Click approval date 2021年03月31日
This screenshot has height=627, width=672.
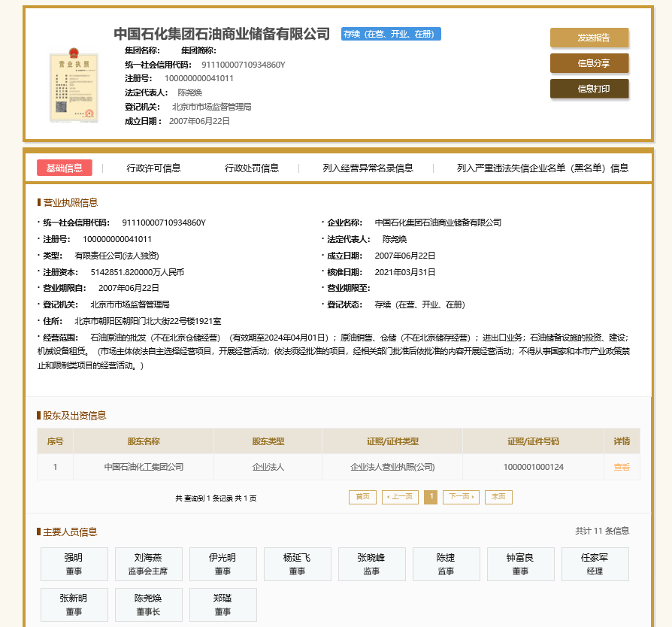pyautogui.click(x=405, y=272)
